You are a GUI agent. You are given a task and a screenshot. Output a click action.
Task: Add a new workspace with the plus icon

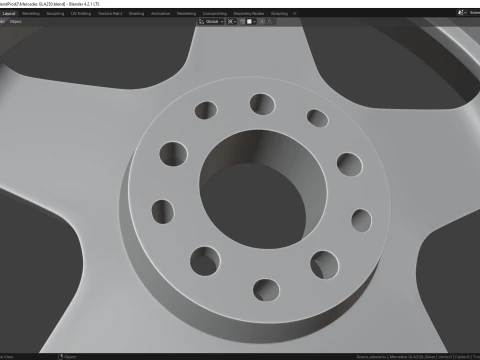point(295,14)
